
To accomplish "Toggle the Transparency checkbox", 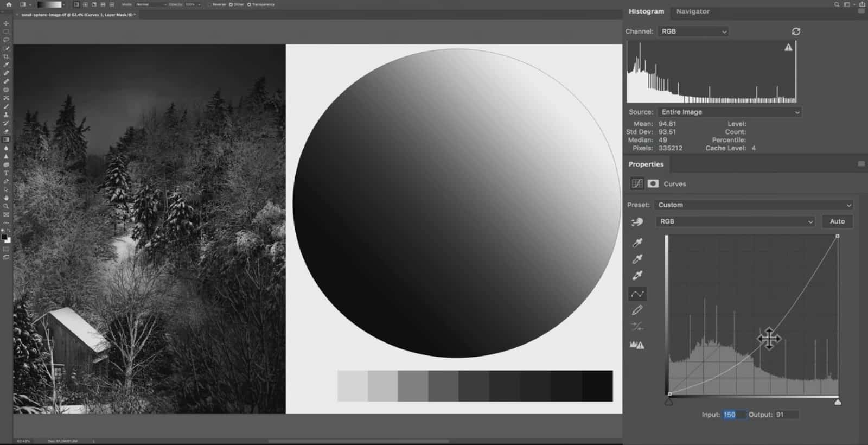I will point(249,4).
